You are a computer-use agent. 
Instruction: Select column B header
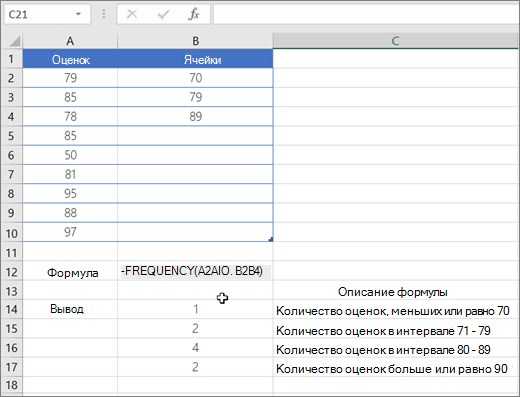(x=195, y=41)
